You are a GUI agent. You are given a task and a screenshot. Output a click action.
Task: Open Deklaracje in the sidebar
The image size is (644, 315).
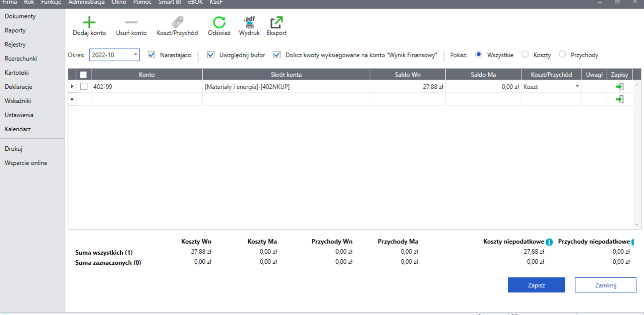18,87
